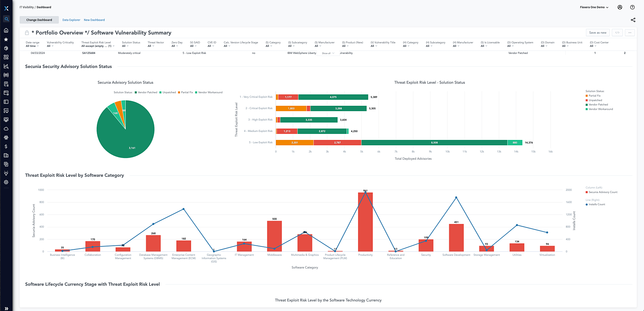Click the search icon in the sidebar

(6, 19)
